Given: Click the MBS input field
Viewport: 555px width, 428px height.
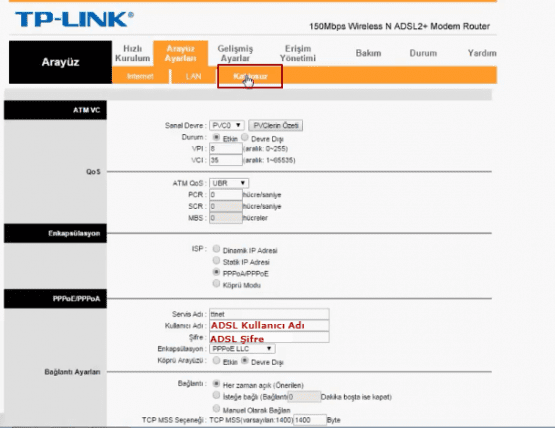Looking at the screenshot, I should point(226,218).
